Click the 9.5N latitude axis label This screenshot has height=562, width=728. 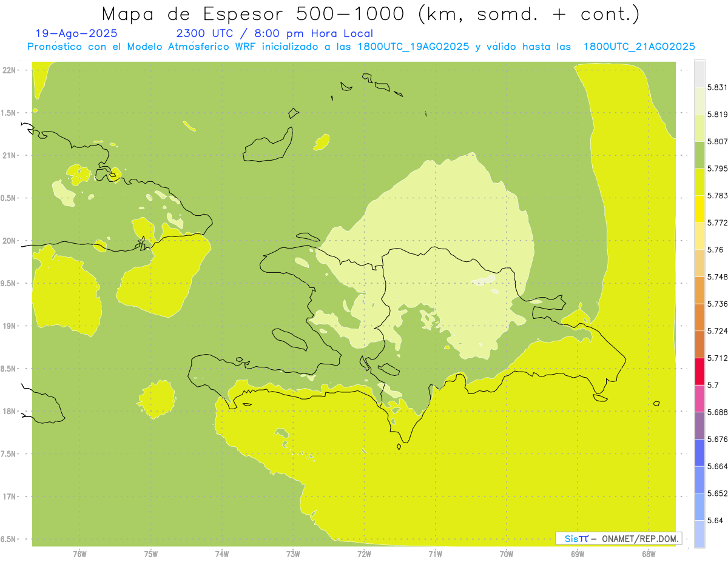point(8,283)
